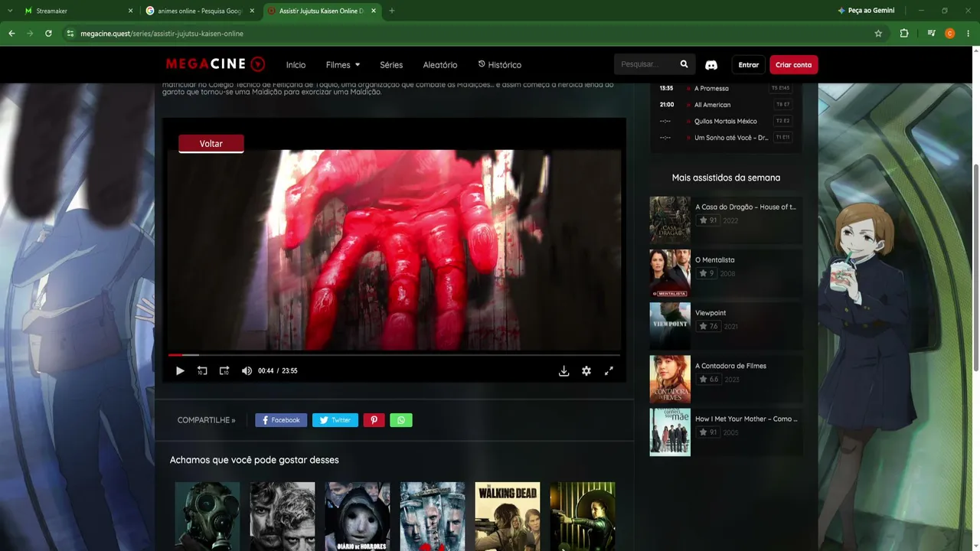Viewport: 980px width, 551px height.
Task: Open the Megacine logo home link
Action: coord(215,64)
